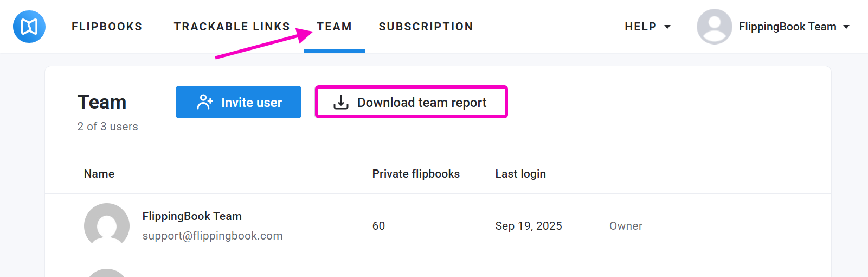This screenshot has width=868, height=277.
Task: Expand the HELP dropdown arrow
Action: tap(667, 27)
